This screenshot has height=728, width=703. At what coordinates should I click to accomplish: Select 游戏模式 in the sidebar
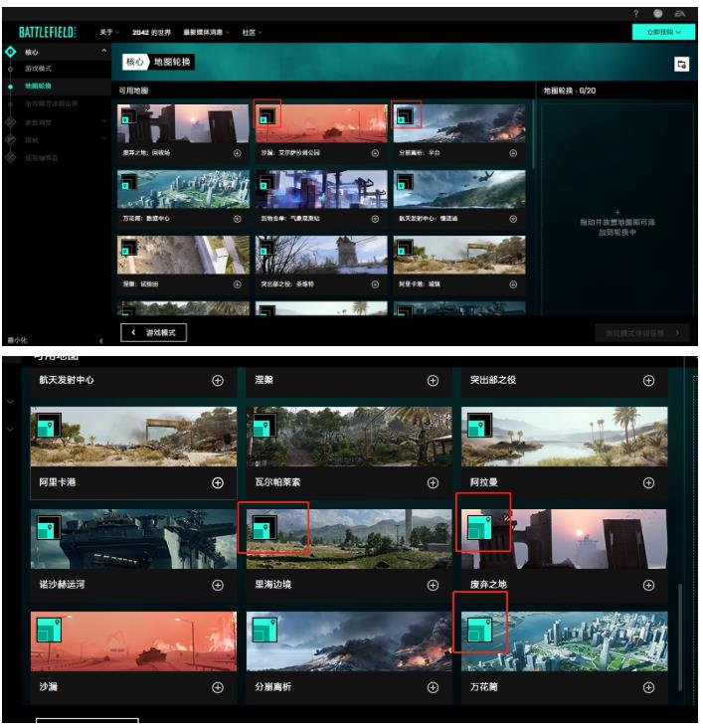click(38, 69)
